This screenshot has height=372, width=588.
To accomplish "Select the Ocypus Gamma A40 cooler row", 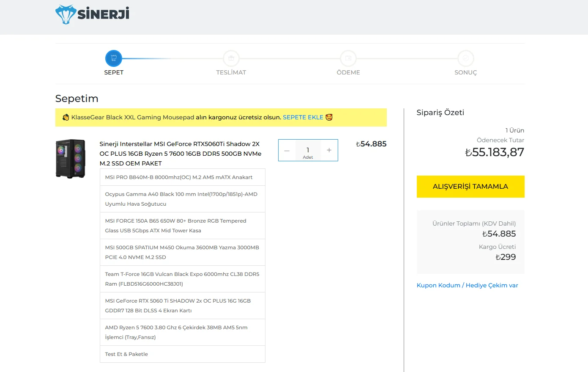I will (183, 199).
